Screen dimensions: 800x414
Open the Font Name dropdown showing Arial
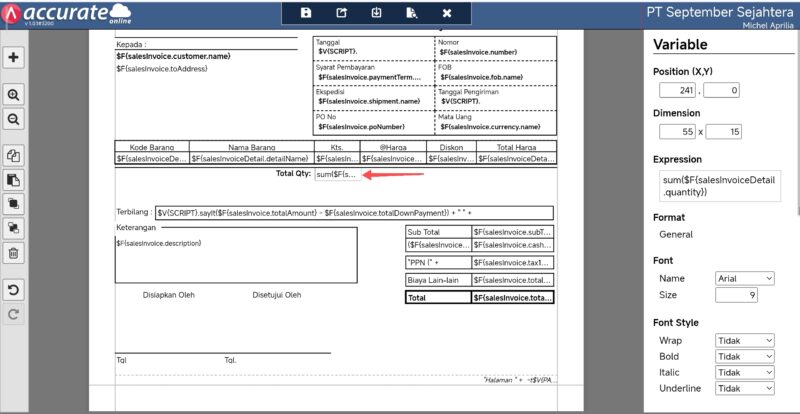(745, 278)
